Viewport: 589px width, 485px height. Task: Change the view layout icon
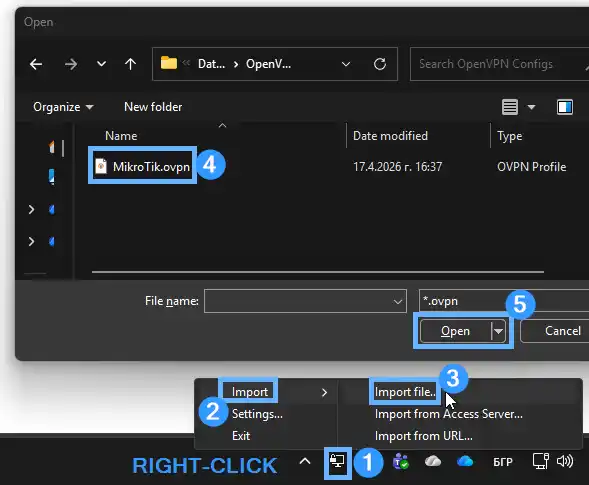click(x=510, y=107)
